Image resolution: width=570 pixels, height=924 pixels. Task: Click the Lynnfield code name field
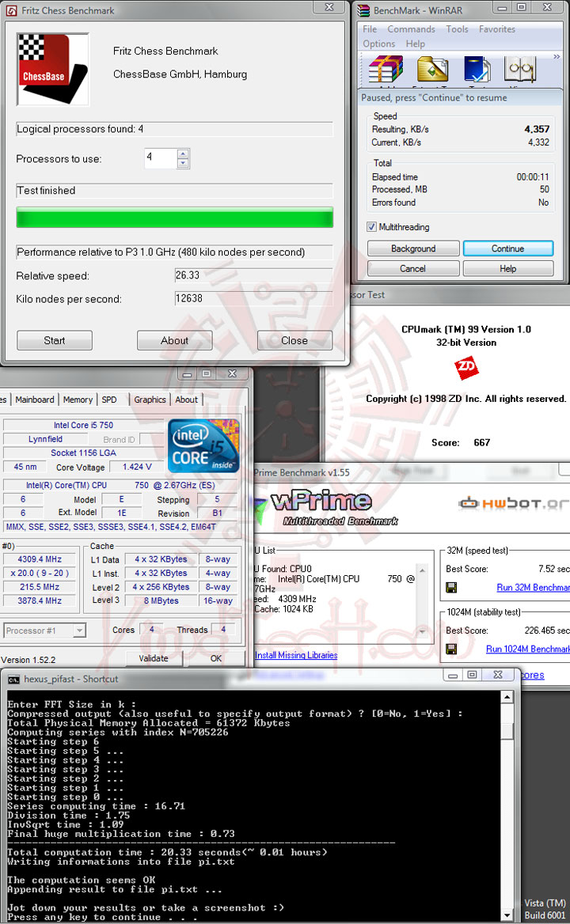click(x=45, y=439)
